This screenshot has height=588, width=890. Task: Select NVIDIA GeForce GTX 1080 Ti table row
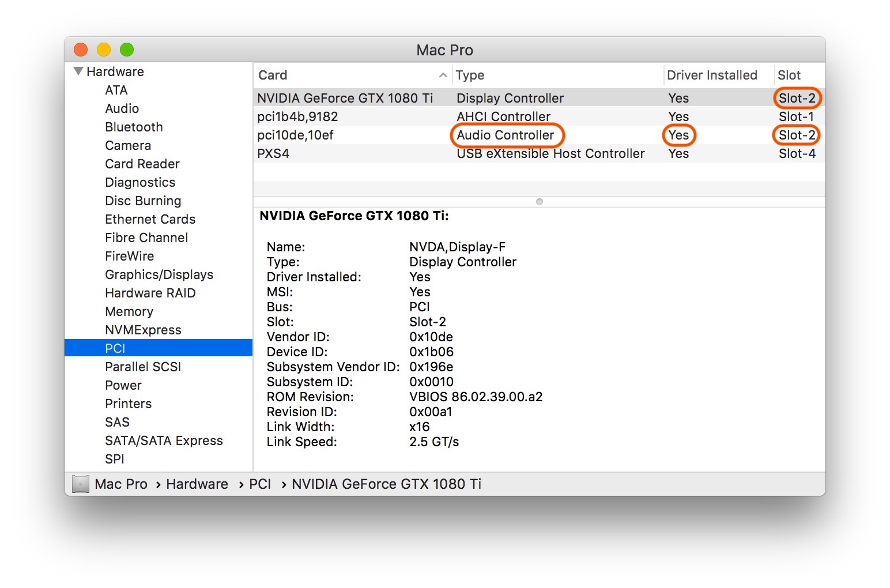click(x=540, y=98)
